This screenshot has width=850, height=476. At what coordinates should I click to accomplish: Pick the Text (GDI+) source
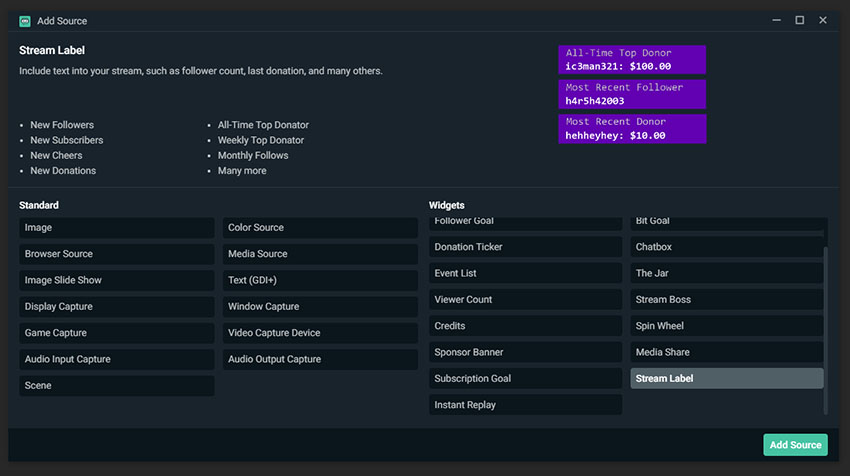click(320, 280)
